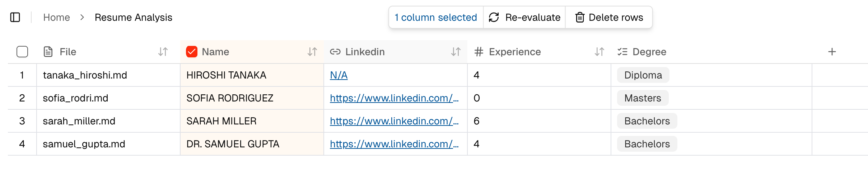Add a new column with plus icon
868x180 pixels.
832,52
